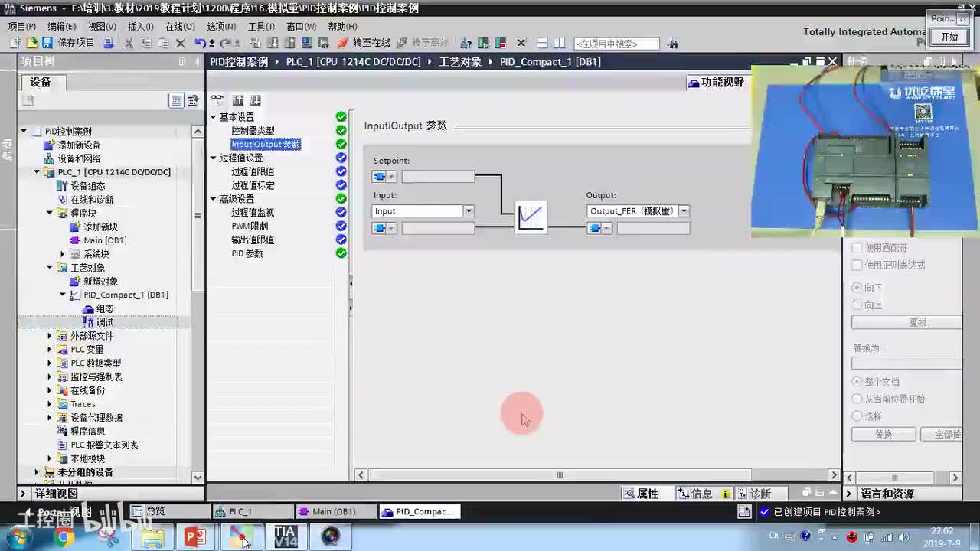Click the split editor horizontally icon
This screenshot has width=980, height=551.
click(x=542, y=43)
